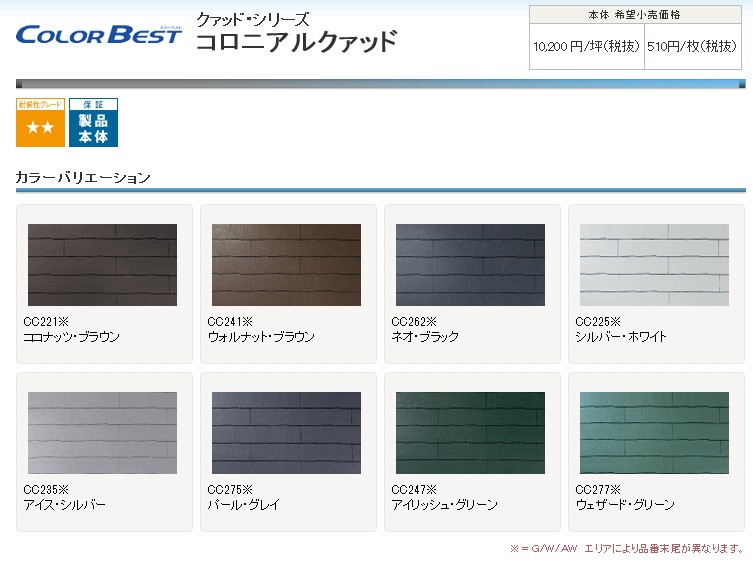This screenshot has height=563, width=753.
Task: Click the アイス・シルバー color name
Action: [64, 505]
